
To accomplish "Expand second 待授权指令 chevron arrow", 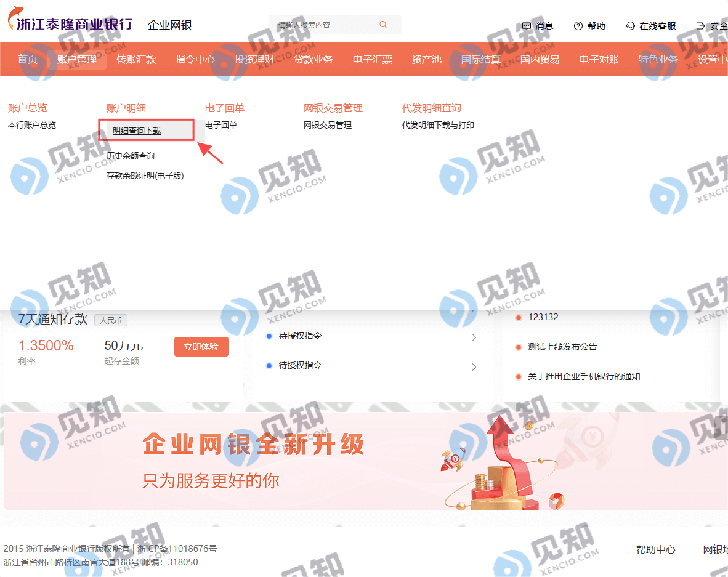I will (x=474, y=367).
